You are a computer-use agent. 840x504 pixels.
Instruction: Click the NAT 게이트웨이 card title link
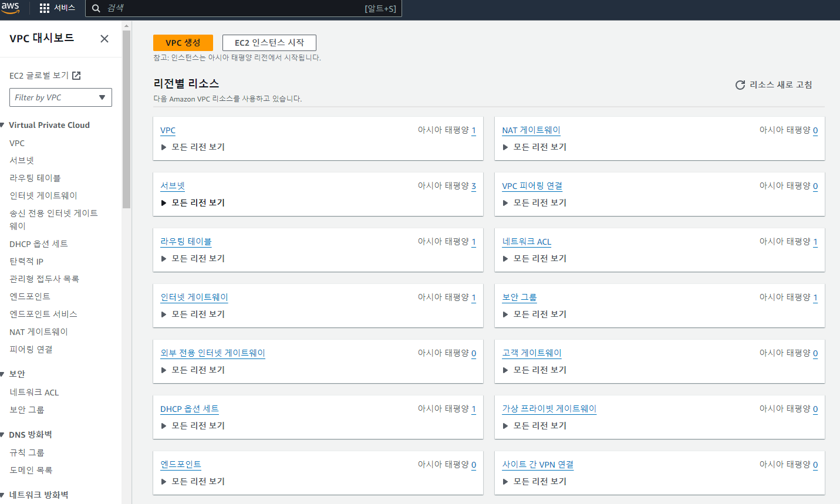pos(531,130)
